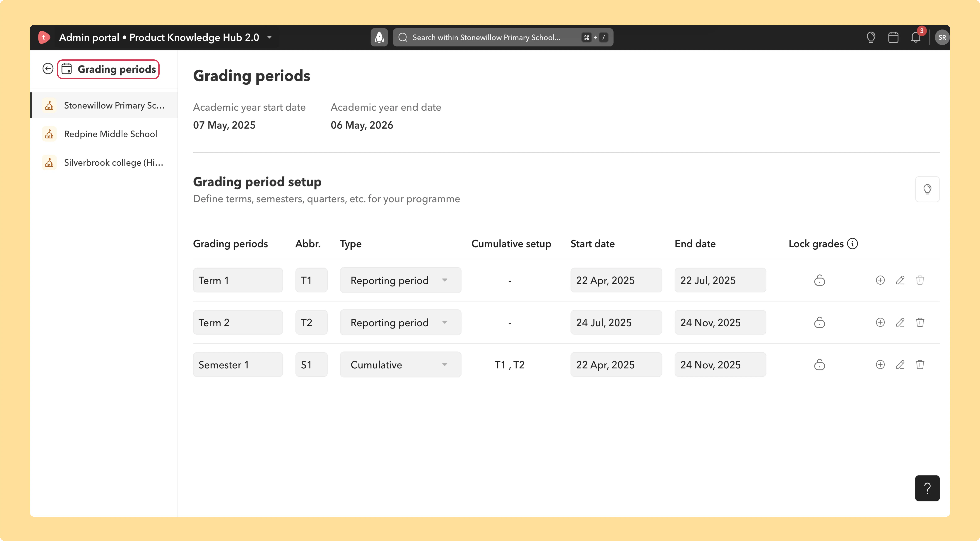Image resolution: width=980 pixels, height=541 pixels.
Task: Click the T1 abbreviation field
Action: 311,280
